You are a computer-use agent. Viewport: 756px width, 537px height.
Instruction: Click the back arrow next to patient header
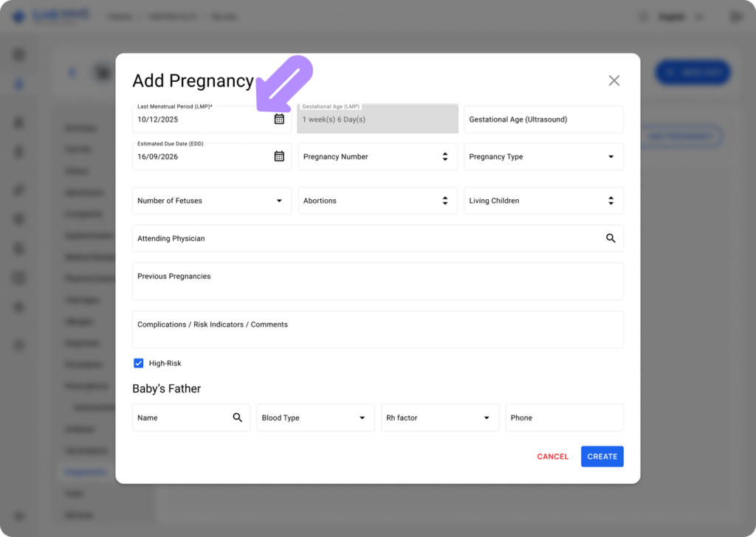tap(72, 72)
